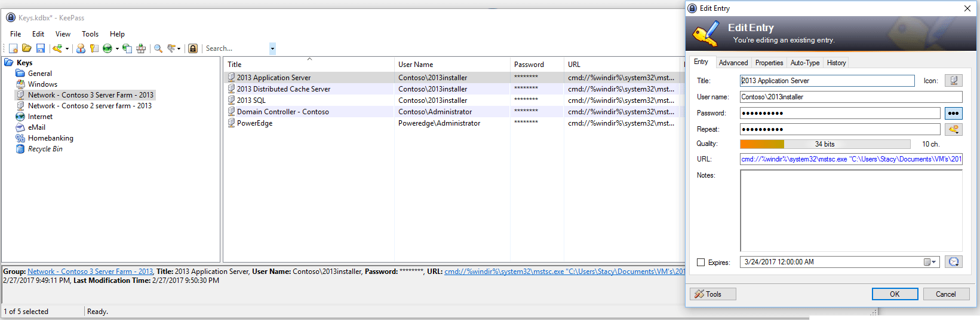Image resolution: width=980 pixels, height=320 pixels.
Task: Sort entries by the Title column header
Action: tap(309, 65)
